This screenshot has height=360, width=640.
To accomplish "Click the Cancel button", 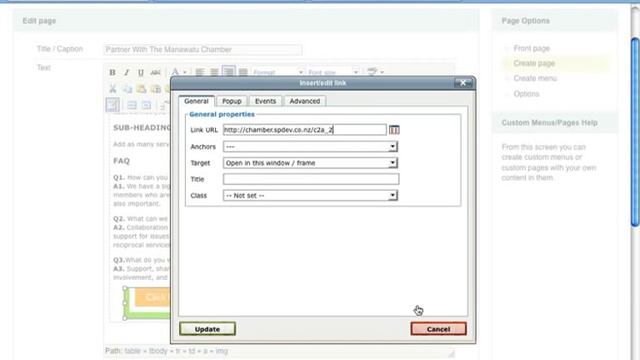I will click(x=438, y=329).
